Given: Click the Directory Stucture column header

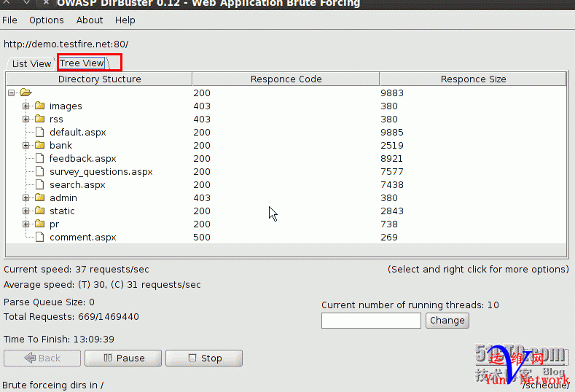Looking at the screenshot, I should tap(99, 79).
